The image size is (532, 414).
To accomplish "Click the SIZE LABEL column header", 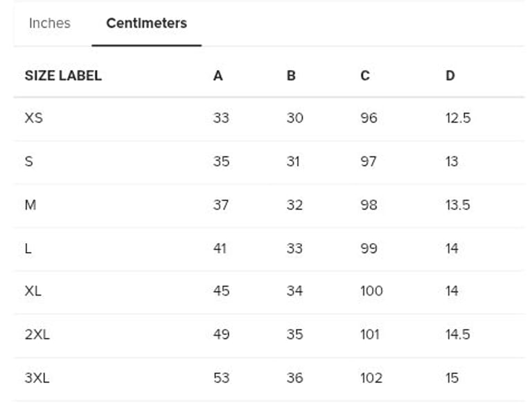I will 63,75.
